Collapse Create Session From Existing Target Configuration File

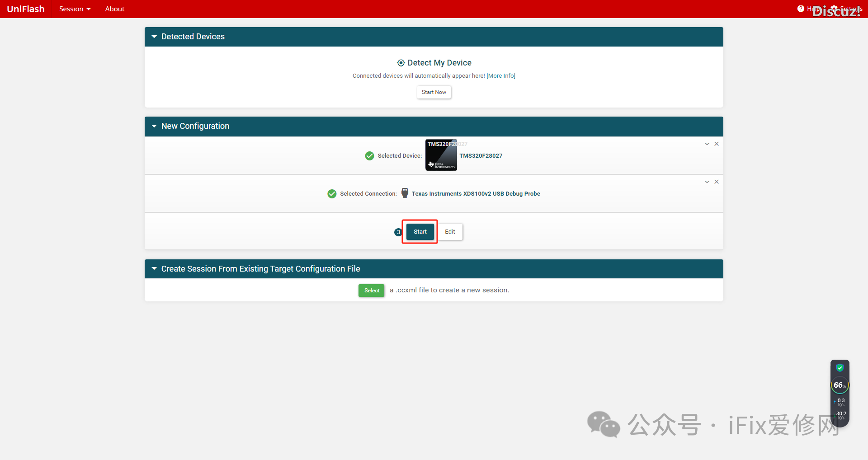coord(154,269)
